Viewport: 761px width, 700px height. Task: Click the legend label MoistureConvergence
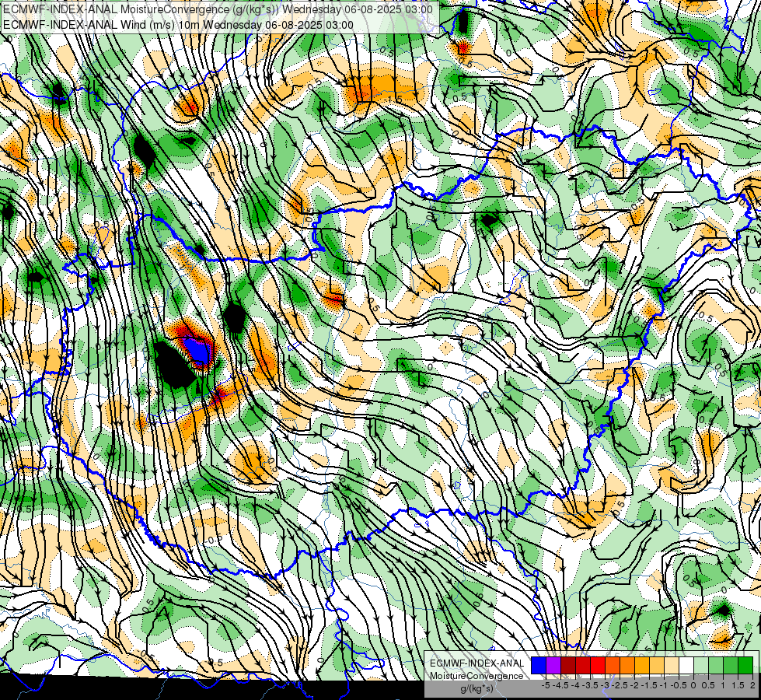click(x=476, y=676)
